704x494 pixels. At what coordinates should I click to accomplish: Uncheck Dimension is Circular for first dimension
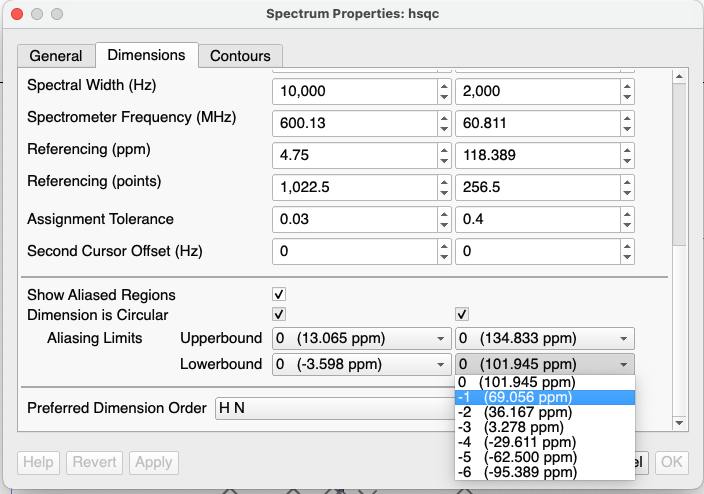click(x=279, y=314)
